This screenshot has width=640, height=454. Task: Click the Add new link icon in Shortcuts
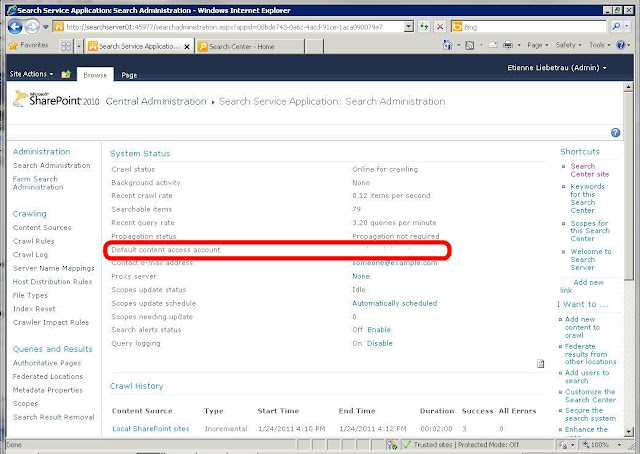tap(564, 283)
